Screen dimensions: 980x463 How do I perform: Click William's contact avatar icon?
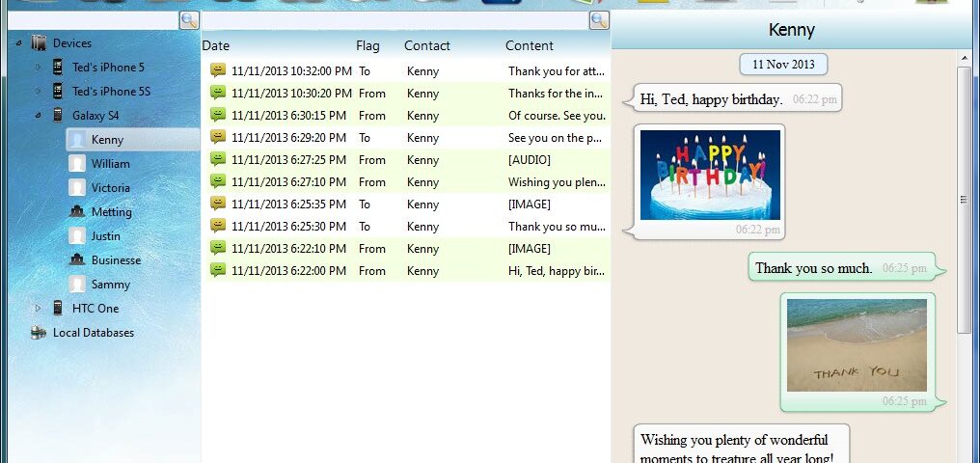pyautogui.click(x=77, y=164)
